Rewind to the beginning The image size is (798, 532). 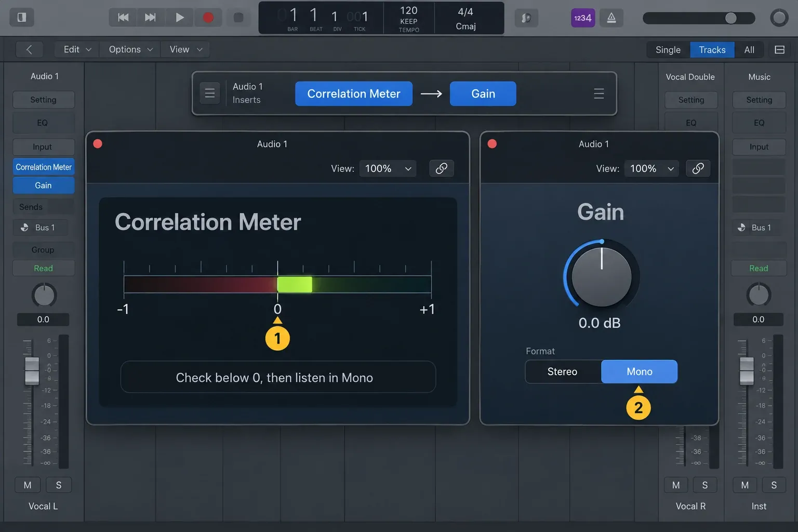pos(123,18)
